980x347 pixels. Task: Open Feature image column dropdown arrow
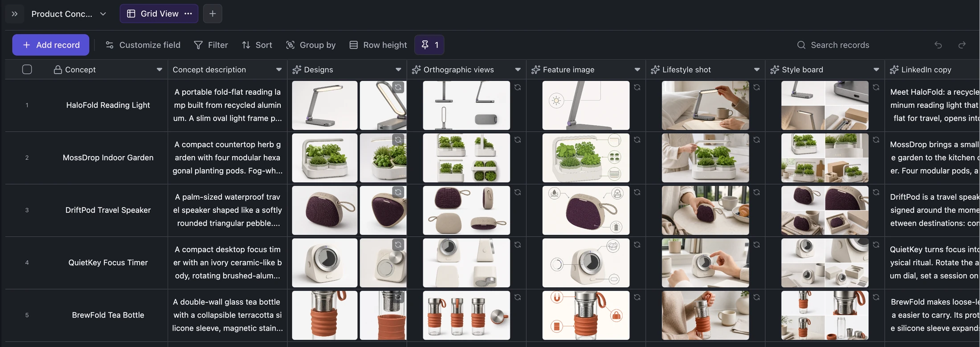(637, 70)
